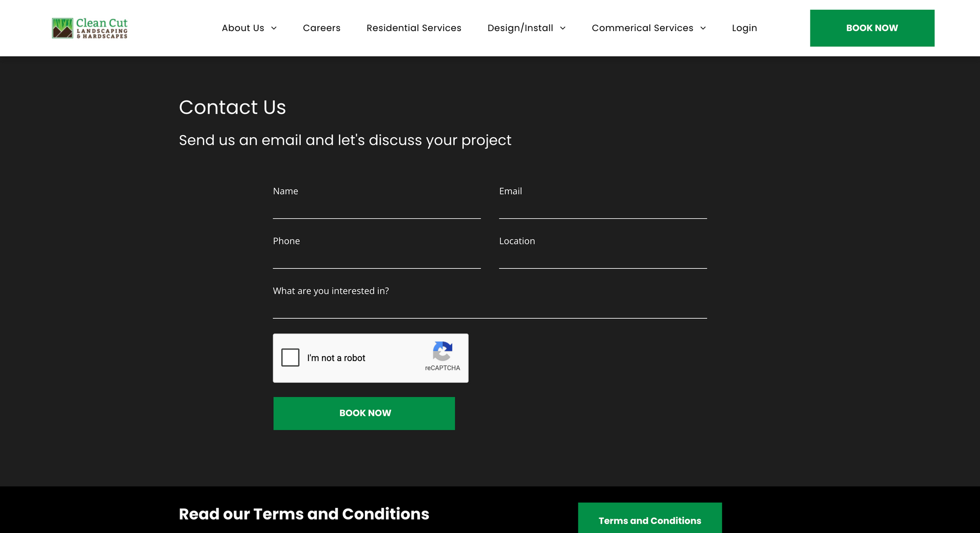Click the What are you interested in field
980x533 pixels.
pos(490,309)
